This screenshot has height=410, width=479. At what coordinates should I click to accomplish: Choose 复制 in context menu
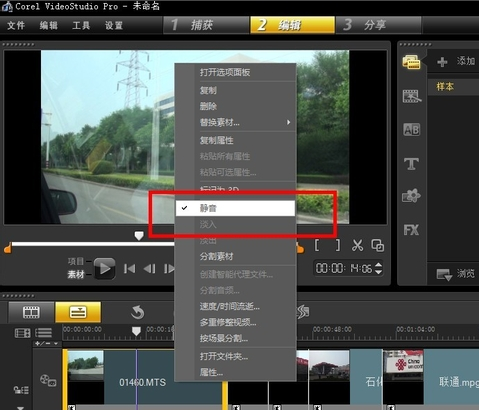tap(208, 90)
